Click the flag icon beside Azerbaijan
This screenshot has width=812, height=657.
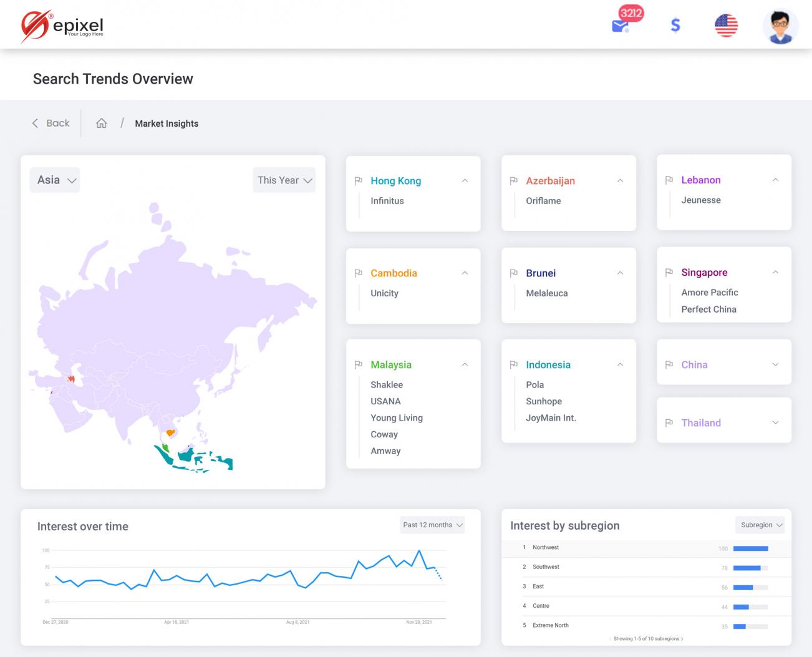(514, 181)
